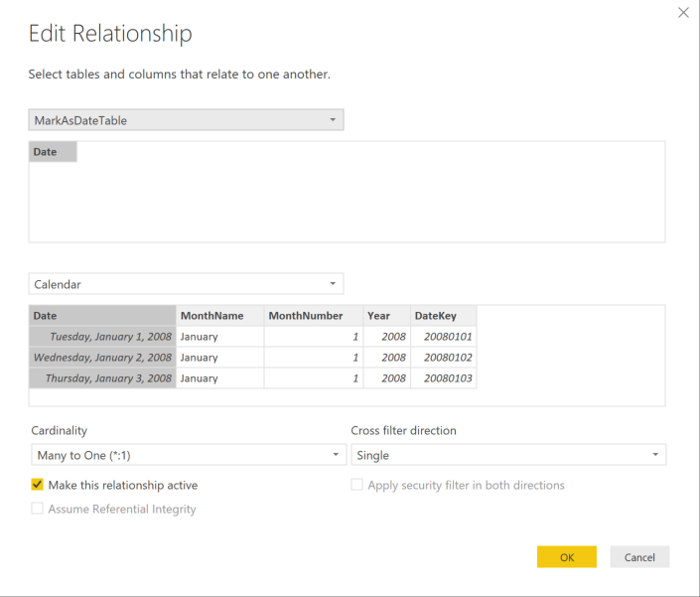Screen dimensions: 700x597
Task: Select the Date column header in Calendar
Action: 102,316
